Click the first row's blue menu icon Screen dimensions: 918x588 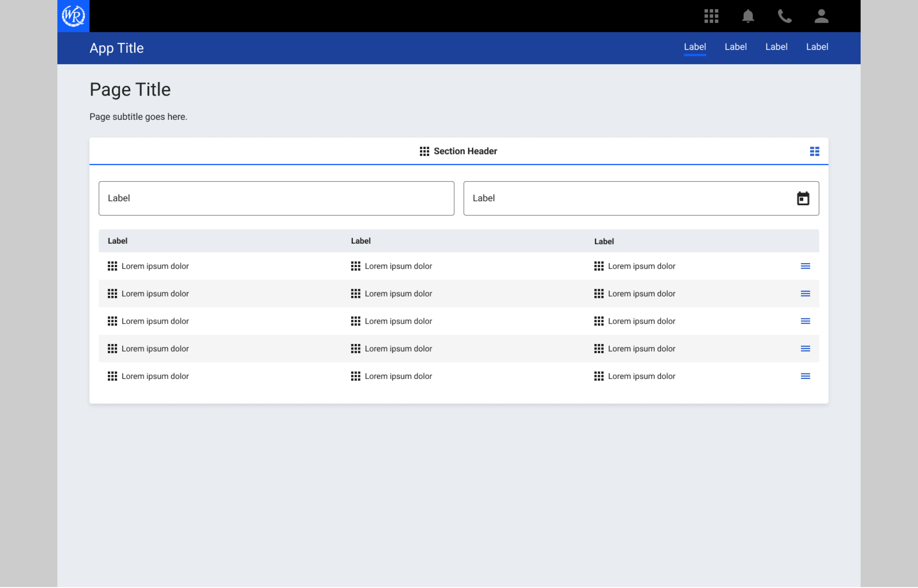click(805, 266)
